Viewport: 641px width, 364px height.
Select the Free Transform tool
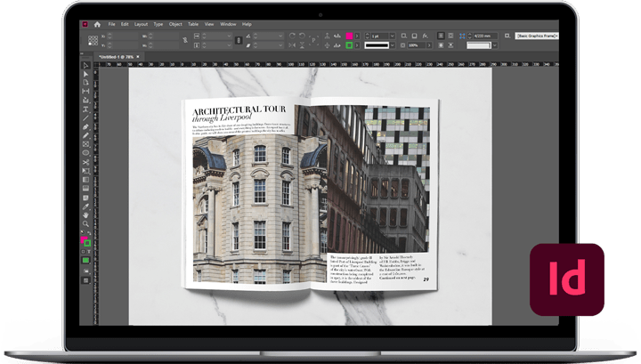point(85,171)
